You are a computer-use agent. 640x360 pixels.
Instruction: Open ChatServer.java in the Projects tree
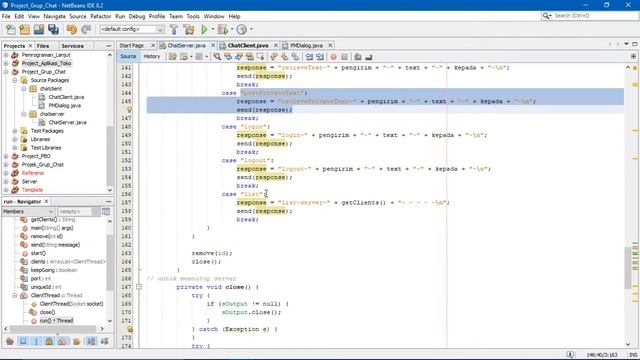click(67, 122)
